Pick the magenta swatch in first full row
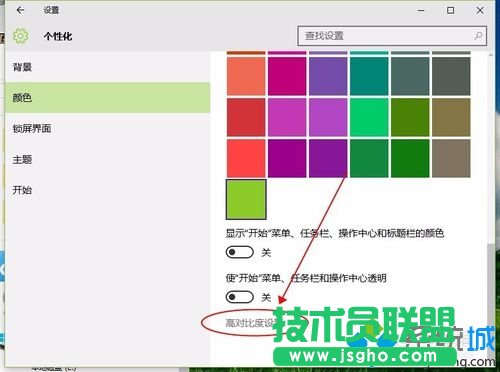 (287, 76)
